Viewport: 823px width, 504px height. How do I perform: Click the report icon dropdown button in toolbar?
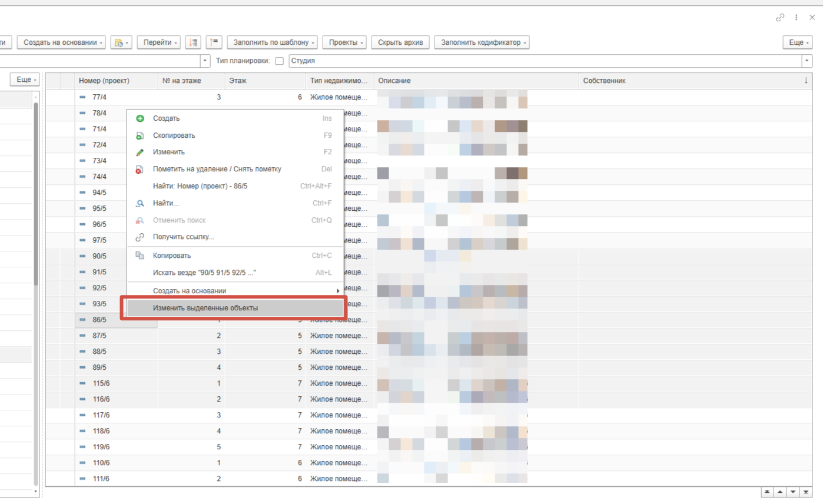[121, 42]
